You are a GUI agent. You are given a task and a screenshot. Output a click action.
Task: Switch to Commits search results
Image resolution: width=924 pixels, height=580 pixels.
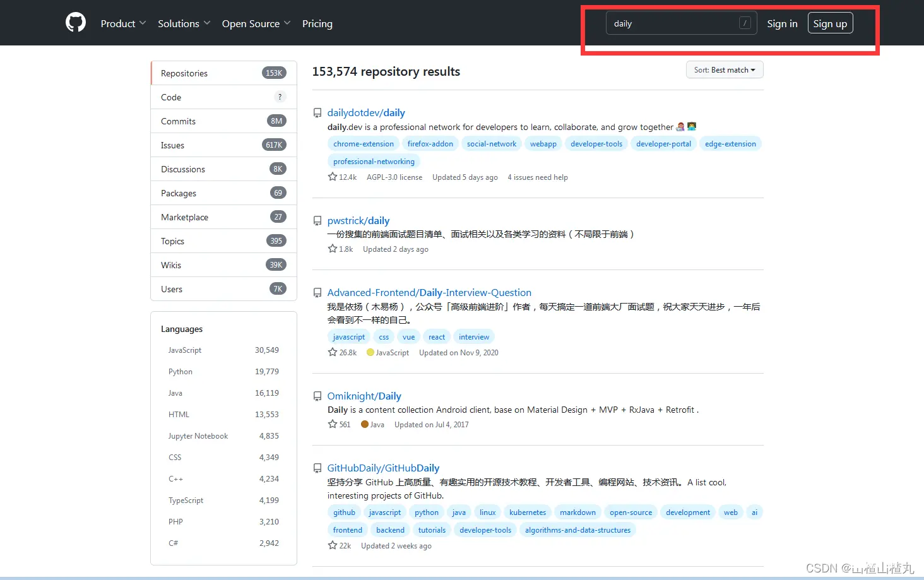(224, 121)
